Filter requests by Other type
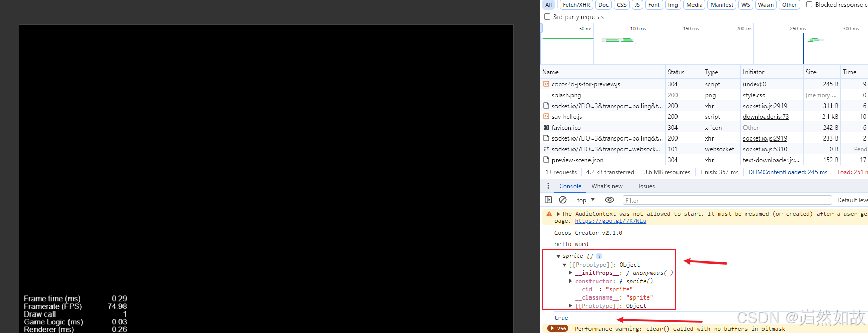 pyautogui.click(x=789, y=5)
